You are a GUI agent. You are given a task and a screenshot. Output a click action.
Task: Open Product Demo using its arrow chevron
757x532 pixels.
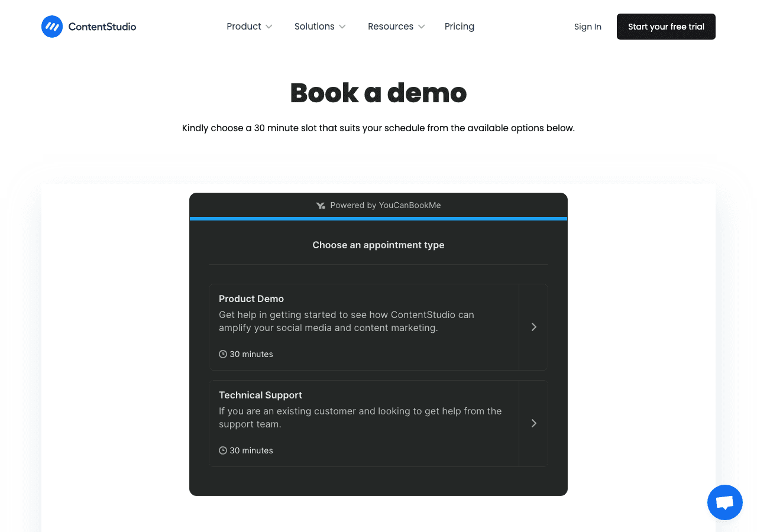pos(533,327)
